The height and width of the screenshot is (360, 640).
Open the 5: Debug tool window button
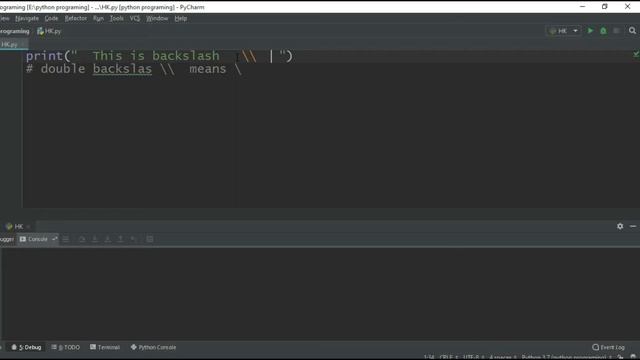[x=26, y=347]
